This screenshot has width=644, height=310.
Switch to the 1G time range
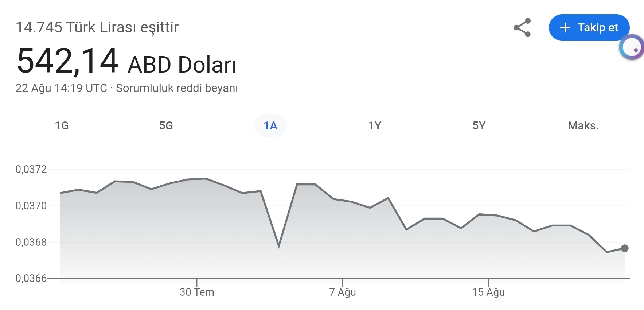coord(62,126)
